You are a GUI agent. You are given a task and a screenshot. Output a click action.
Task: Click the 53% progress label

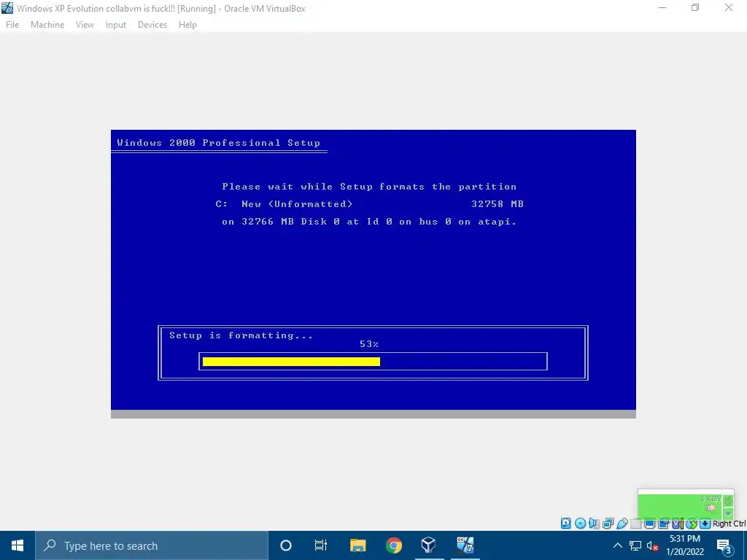(x=368, y=344)
